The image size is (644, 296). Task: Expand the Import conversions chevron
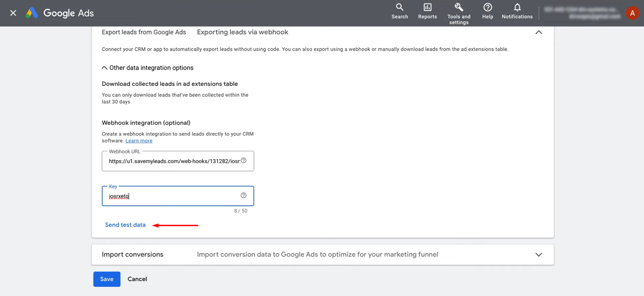(538, 254)
